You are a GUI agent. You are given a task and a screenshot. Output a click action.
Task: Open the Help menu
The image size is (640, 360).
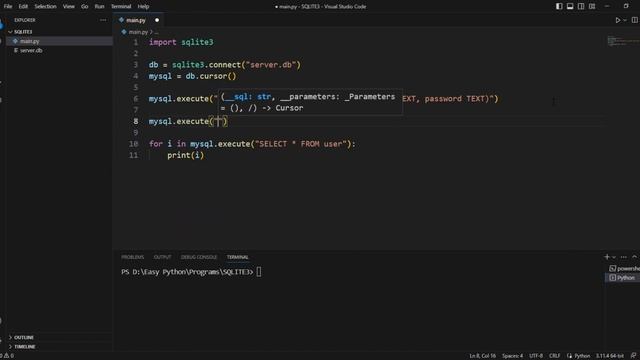143,7
